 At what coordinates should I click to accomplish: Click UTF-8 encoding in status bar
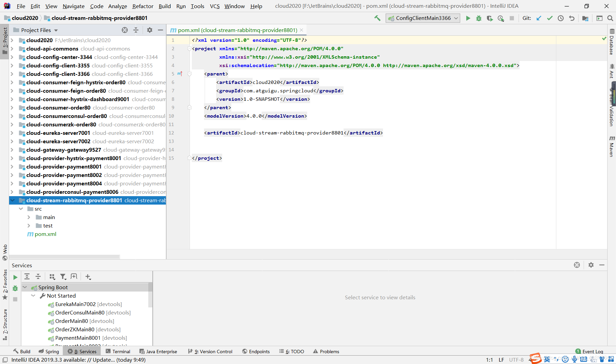coord(516,360)
